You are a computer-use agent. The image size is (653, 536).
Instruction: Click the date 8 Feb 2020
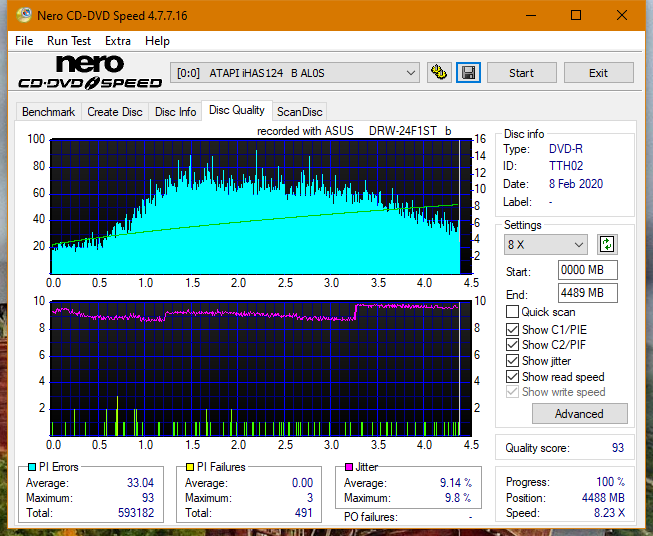point(576,184)
